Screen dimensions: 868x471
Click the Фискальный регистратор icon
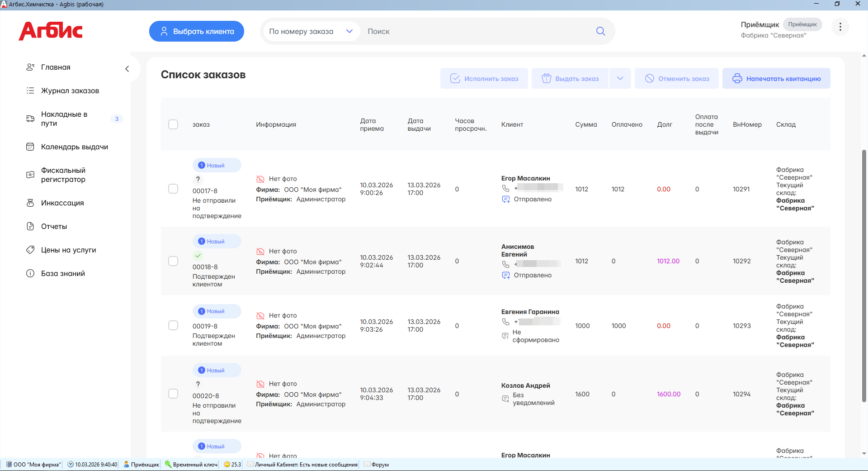point(30,175)
